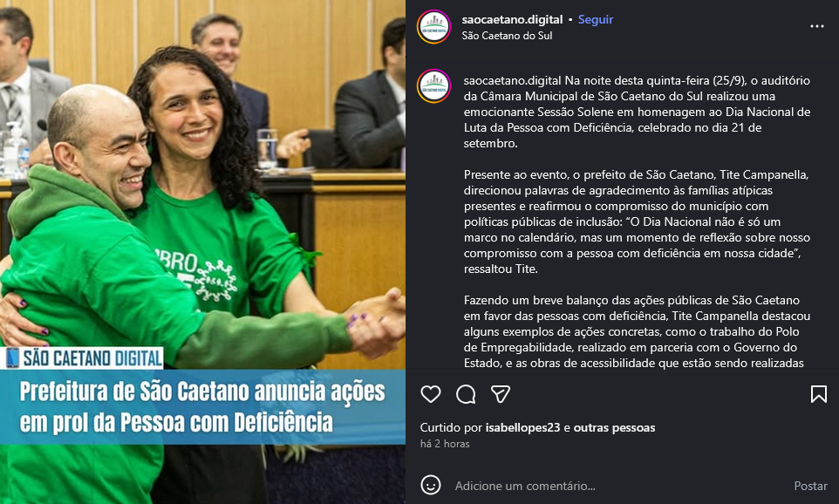Image resolution: width=839 pixels, height=504 pixels.
Task: Click the 'há 2 horas' timestamp
Action: 445,444
